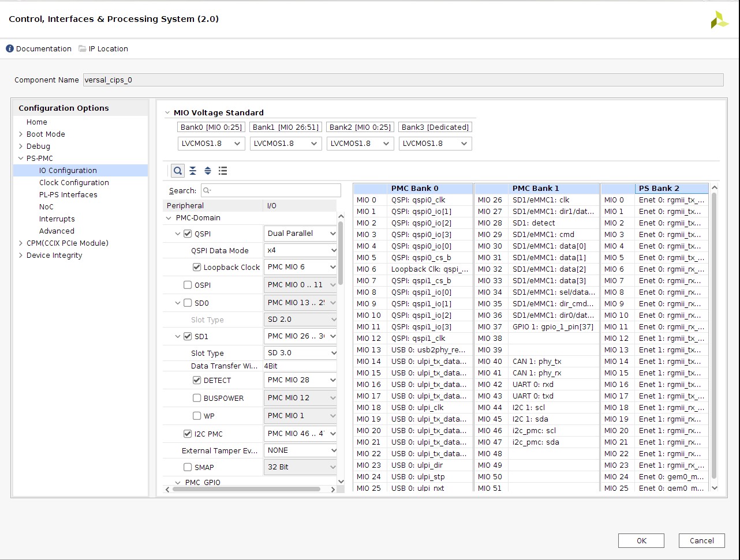Screen dimensions: 740x560
Task: Enable the SMAP checkbox
Action: pos(188,467)
